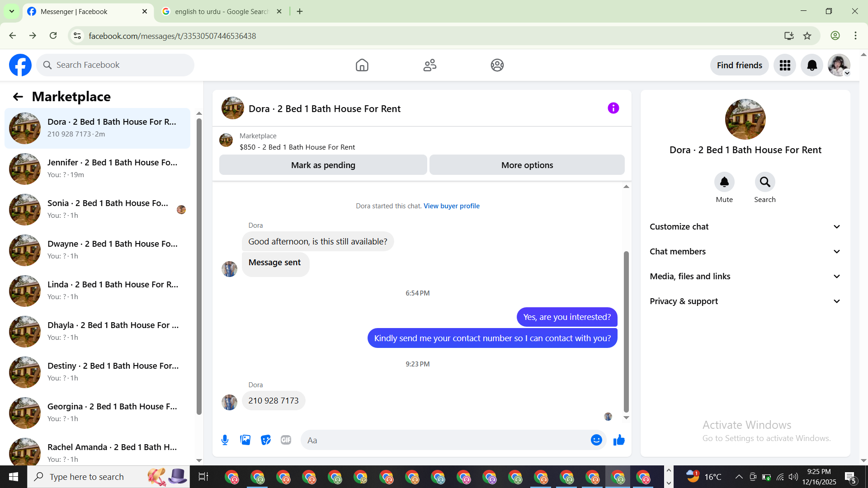Install app icon in address bar

click(789, 36)
